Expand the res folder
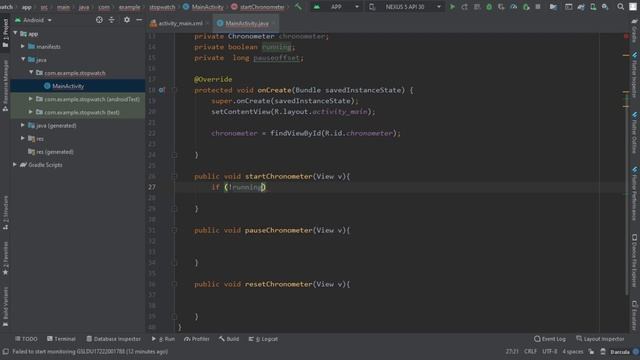Viewport: 640px width, 360px height. (x=23, y=138)
